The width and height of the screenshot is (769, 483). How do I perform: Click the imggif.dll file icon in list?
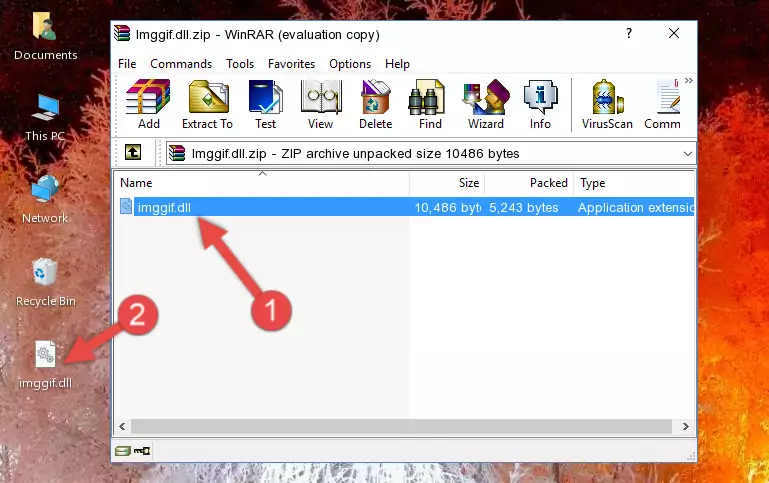click(126, 207)
